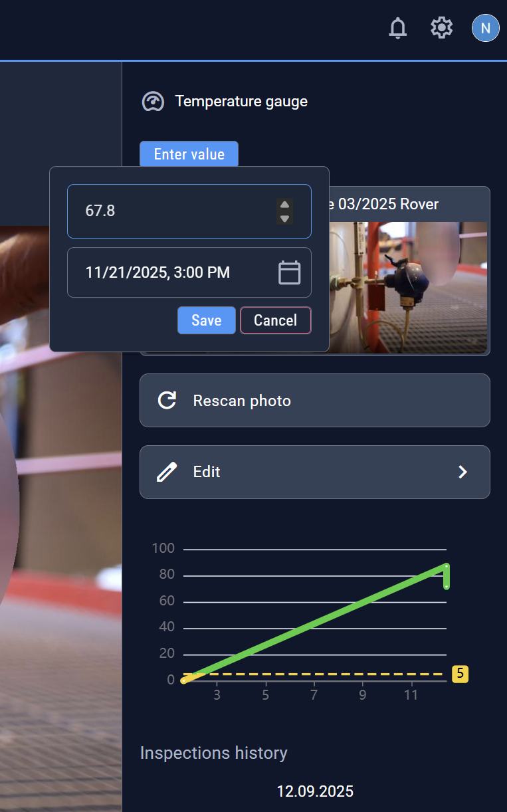Click the pencil icon beside Edit
Image resolution: width=507 pixels, height=812 pixels.
click(x=167, y=472)
